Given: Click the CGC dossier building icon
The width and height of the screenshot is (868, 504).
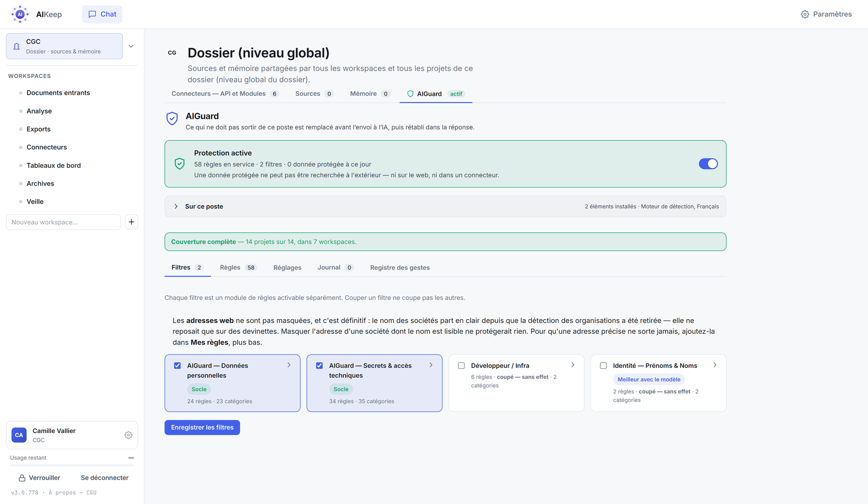Looking at the screenshot, I should [x=17, y=46].
